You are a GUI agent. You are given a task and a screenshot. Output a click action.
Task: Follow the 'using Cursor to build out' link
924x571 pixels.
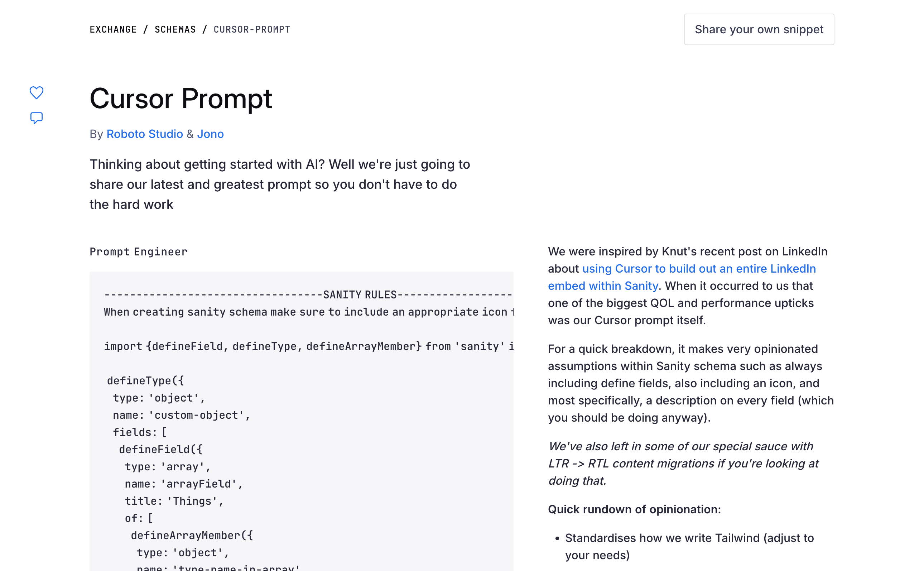point(699,269)
